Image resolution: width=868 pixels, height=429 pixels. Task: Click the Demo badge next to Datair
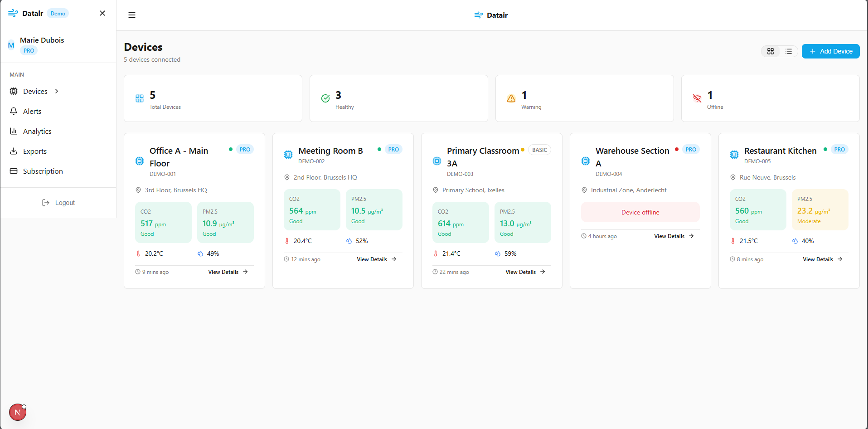click(x=58, y=14)
